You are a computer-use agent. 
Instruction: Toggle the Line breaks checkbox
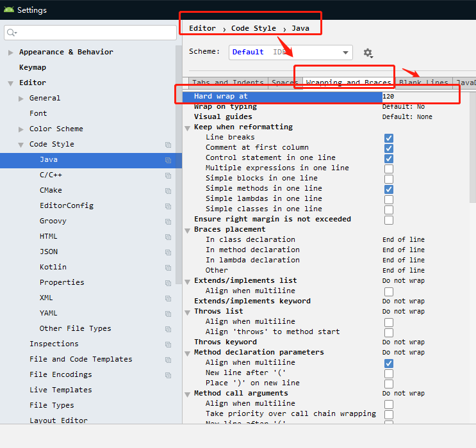click(x=389, y=138)
